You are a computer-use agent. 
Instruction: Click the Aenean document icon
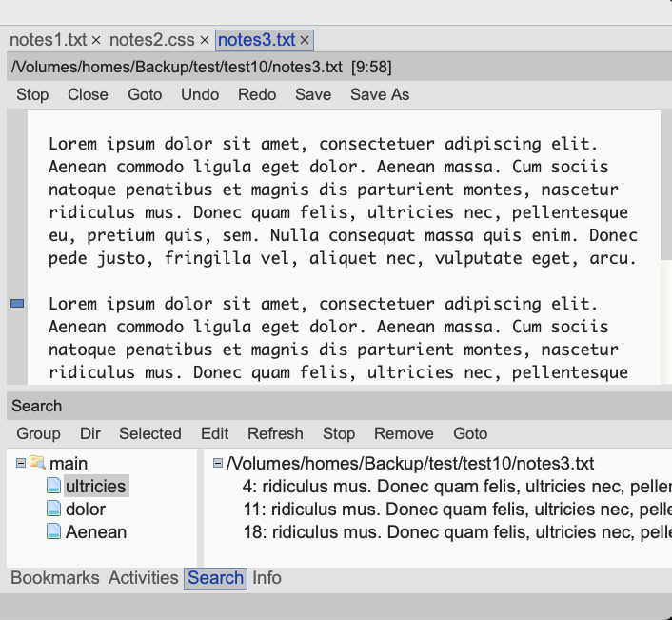(53, 531)
